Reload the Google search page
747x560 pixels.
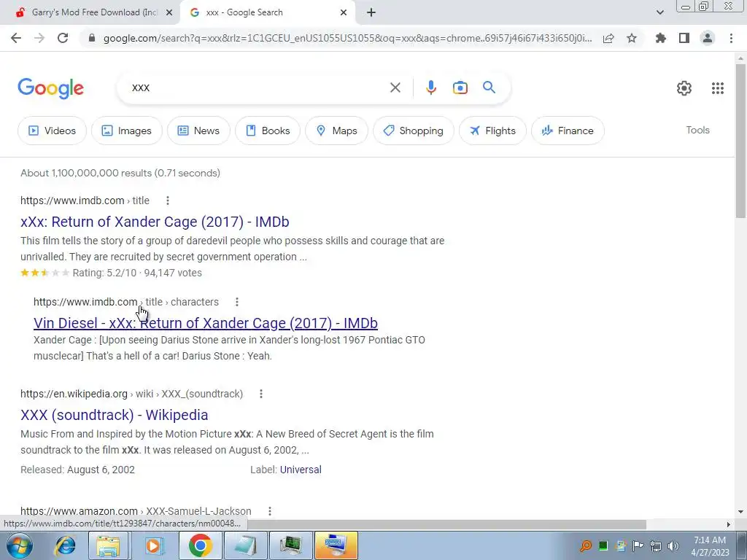pyautogui.click(x=63, y=38)
